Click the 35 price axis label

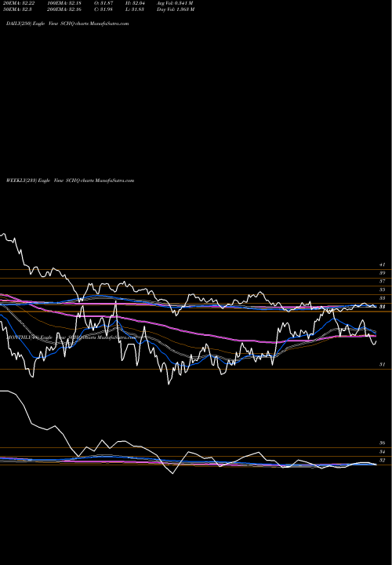pyautogui.click(x=383, y=290)
